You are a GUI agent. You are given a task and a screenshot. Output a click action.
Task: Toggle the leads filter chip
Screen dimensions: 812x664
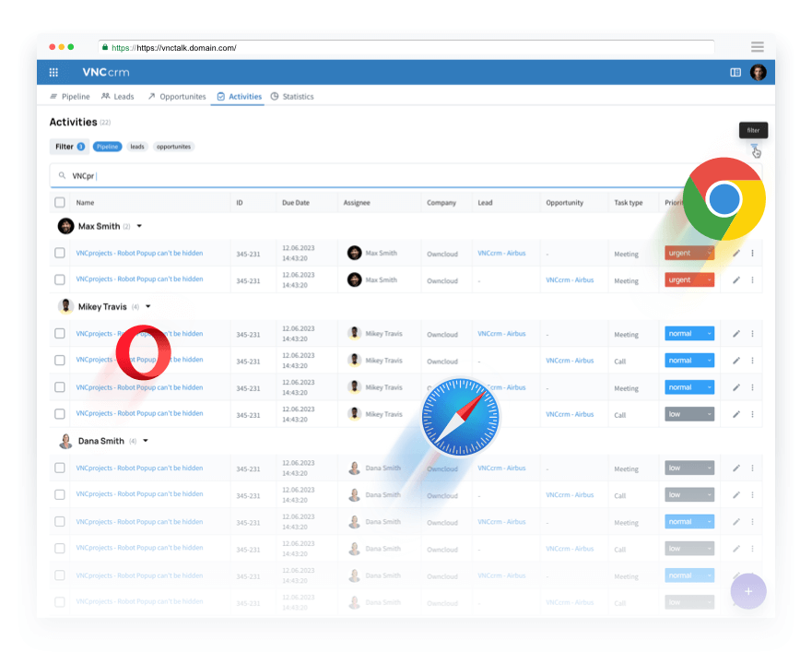(137, 147)
